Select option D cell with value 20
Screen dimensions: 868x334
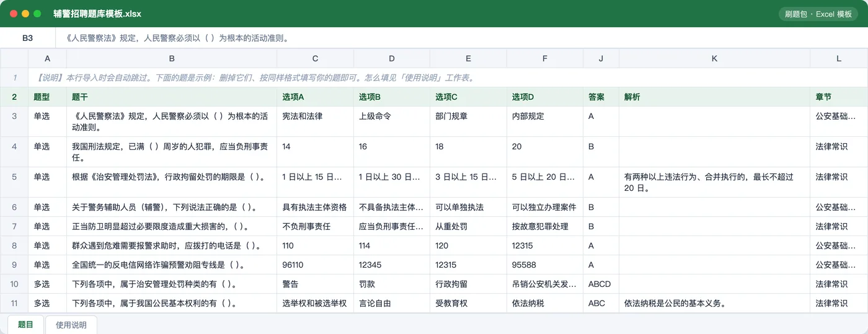[545, 152]
